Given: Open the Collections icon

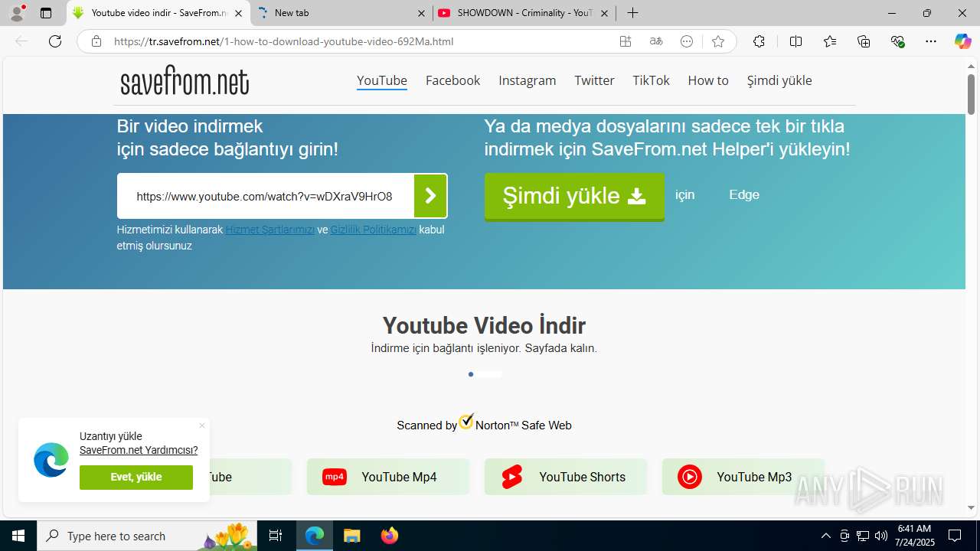Looking at the screenshot, I should click(864, 41).
